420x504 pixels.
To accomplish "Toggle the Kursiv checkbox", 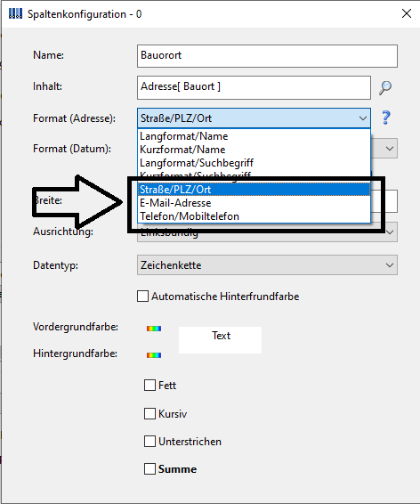I will (x=149, y=414).
